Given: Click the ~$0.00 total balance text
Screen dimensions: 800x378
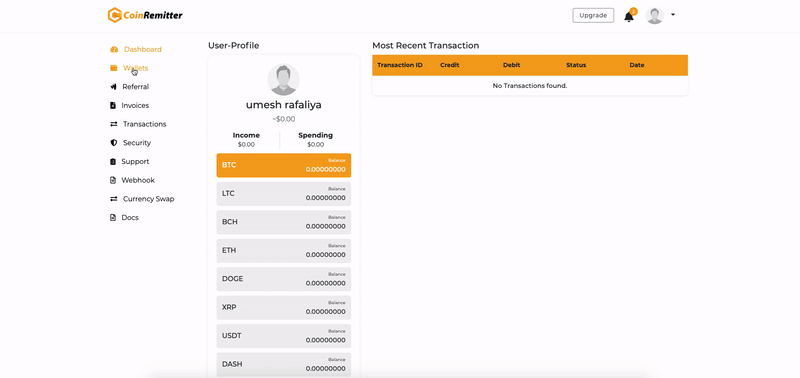Looking at the screenshot, I should pyautogui.click(x=284, y=119).
